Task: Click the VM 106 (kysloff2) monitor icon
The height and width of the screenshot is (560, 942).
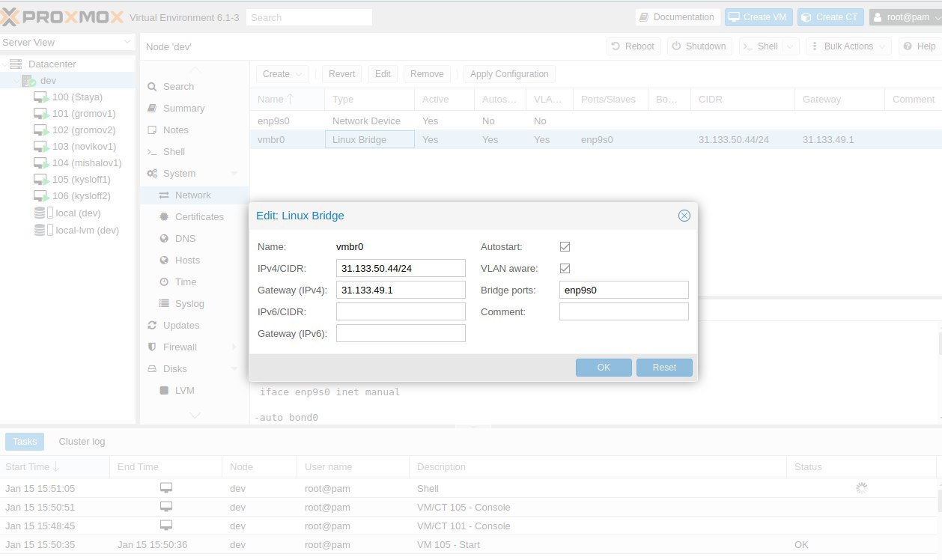Action: (41, 196)
